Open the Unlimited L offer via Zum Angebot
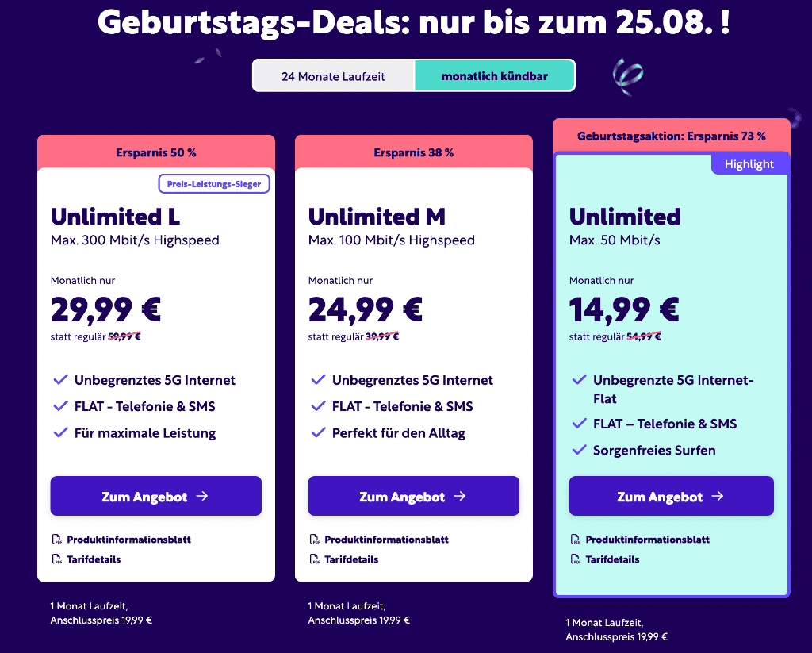812x653 pixels. [x=156, y=496]
